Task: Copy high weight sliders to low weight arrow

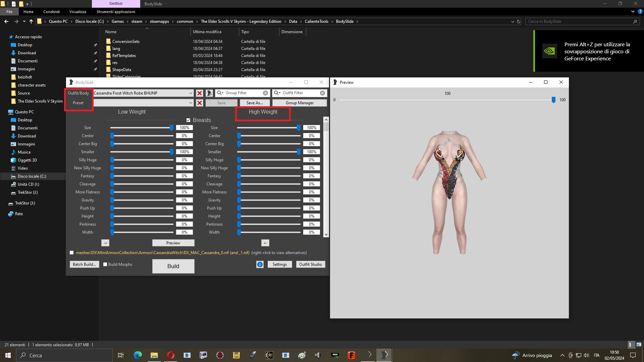Action: point(265,243)
